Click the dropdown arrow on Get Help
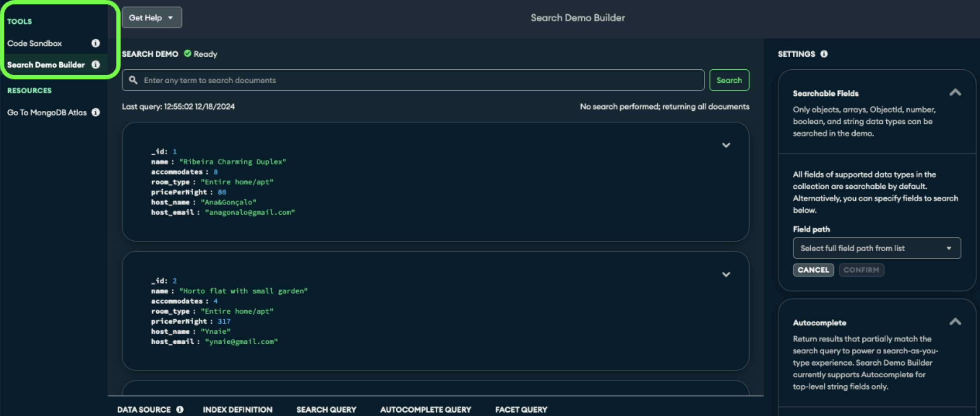 [x=170, y=17]
